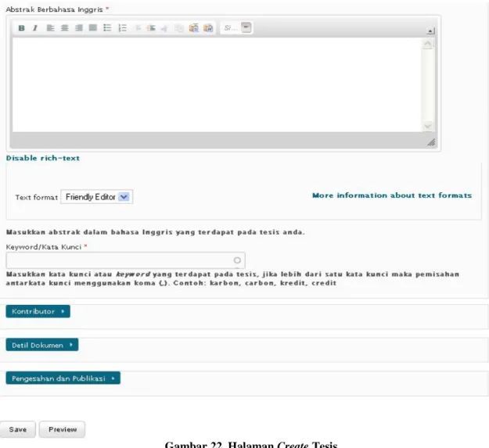Viewport: 489px width, 448px height.
Task: Expand the Kontributor section
Action: 38,311
